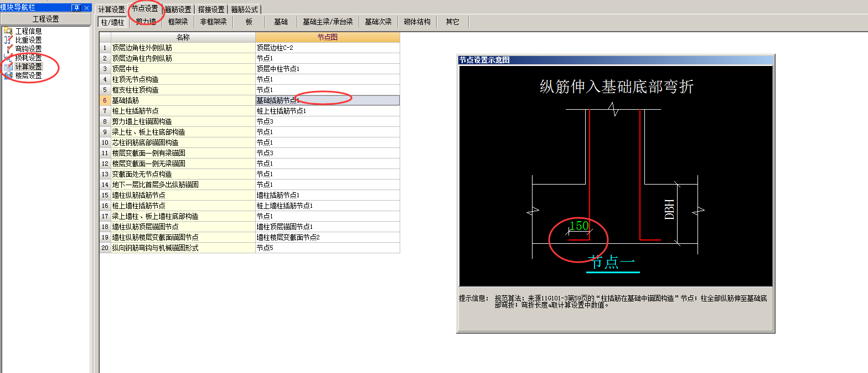Click the 损耗设置 icon

pos(8,58)
